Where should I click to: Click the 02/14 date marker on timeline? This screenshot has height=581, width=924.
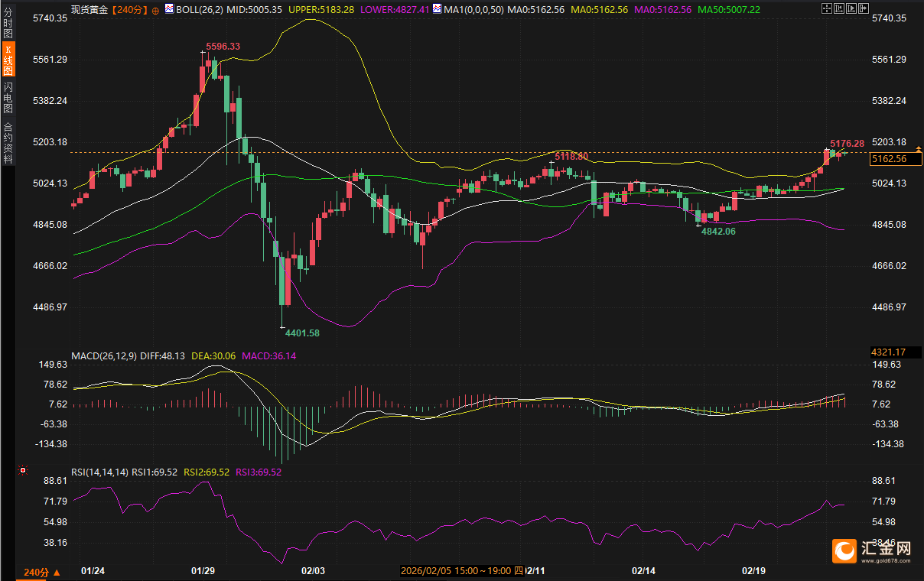[643, 570]
